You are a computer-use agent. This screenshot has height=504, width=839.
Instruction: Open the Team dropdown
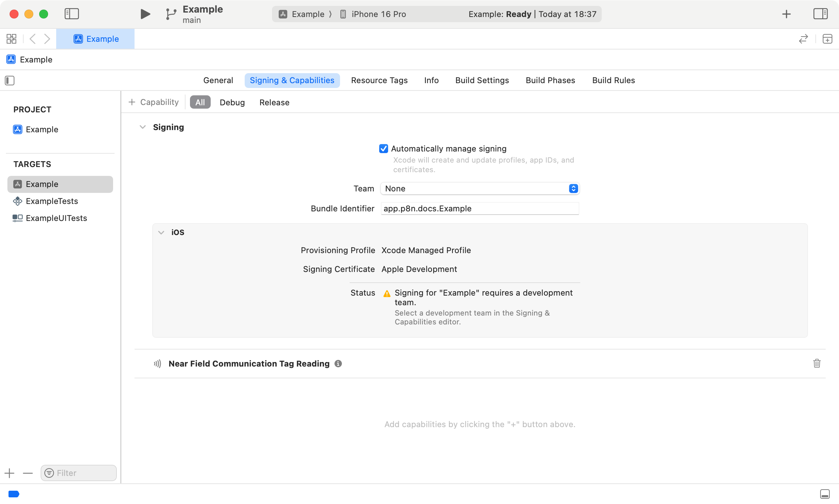[x=479, y=188]
